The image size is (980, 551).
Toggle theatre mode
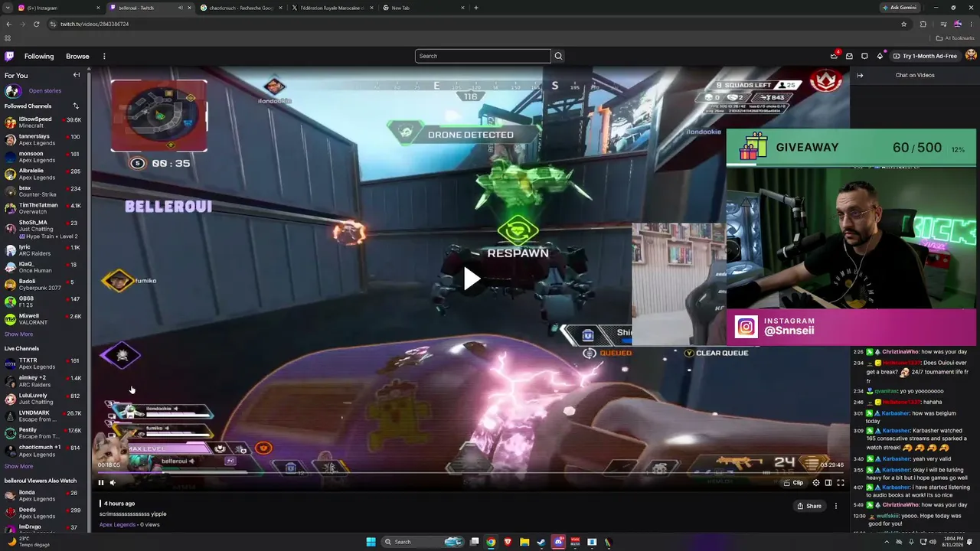click(x=828, y=483)
